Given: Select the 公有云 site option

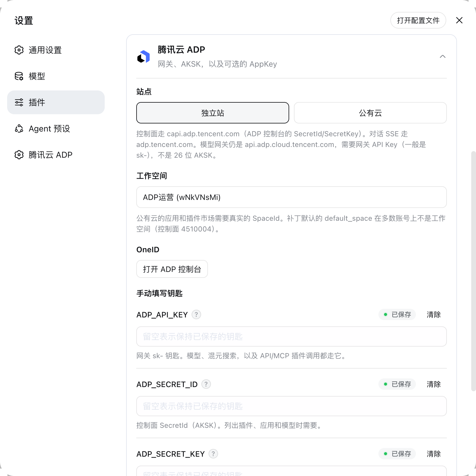Looking at the screenshot, I should click(x=370, y=113).
